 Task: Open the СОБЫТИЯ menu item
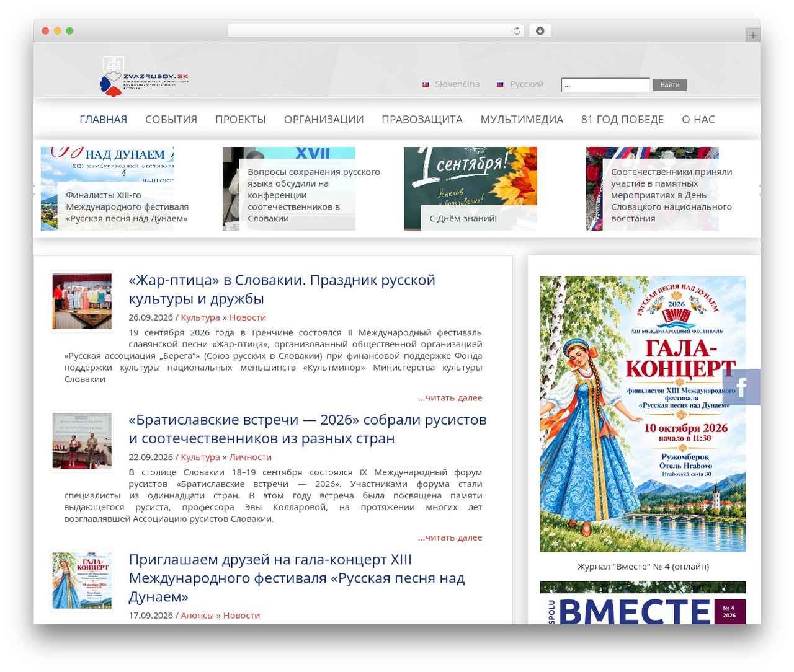[x=171, y=120]
